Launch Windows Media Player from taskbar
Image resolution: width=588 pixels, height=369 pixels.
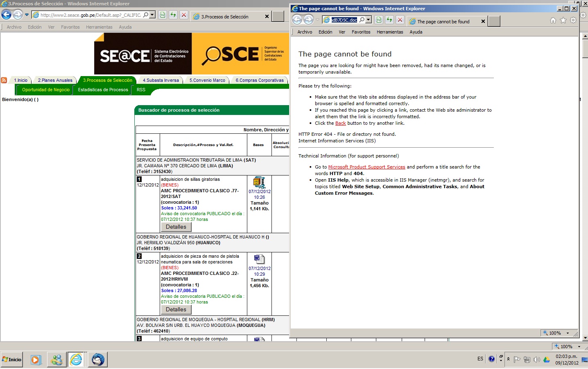click(x=36, y=360)
